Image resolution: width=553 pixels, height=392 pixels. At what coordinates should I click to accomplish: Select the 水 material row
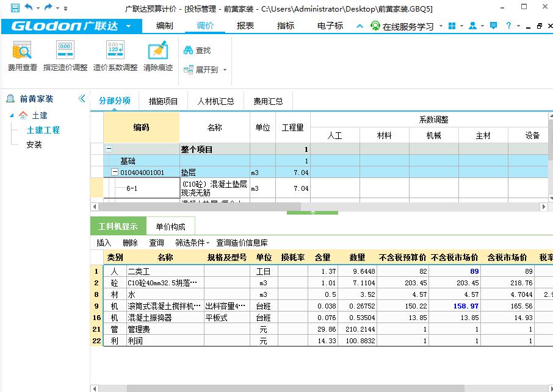click(x=322, y=294)
